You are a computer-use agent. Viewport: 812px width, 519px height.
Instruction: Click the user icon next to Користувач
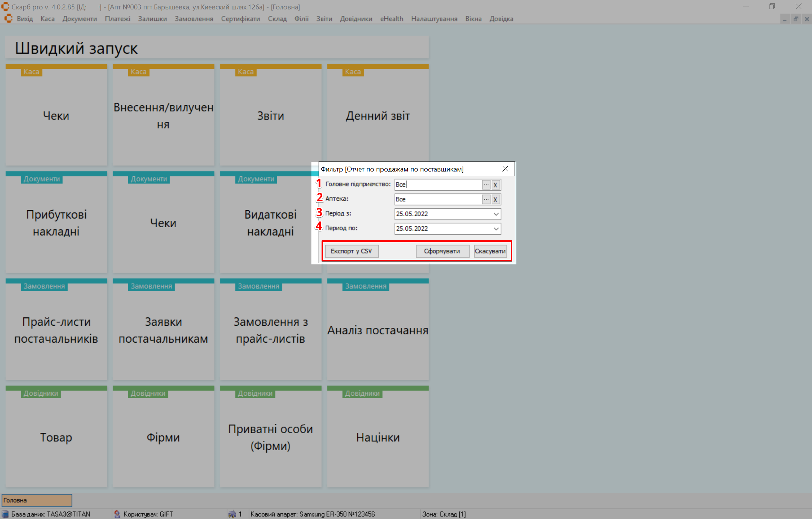point(117,514)
